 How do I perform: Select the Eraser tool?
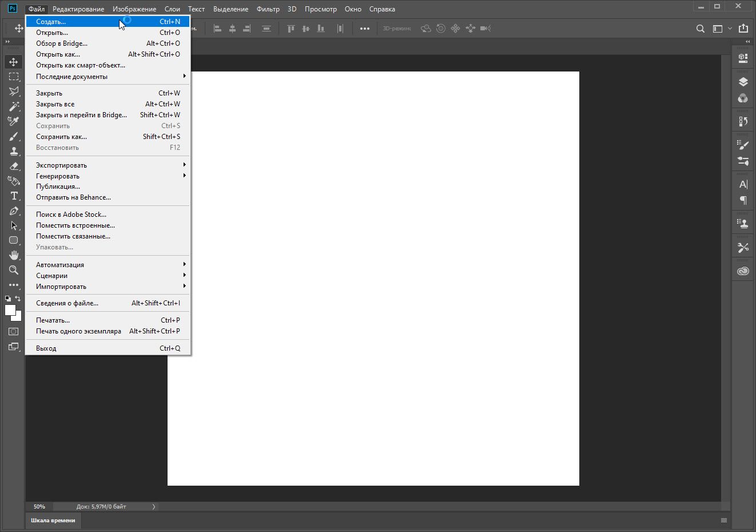14,166
